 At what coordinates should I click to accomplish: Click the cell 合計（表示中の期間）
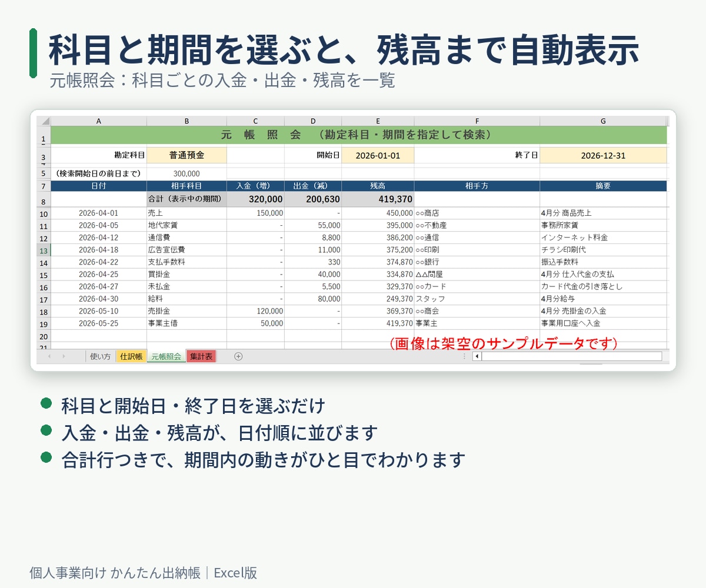(x=187, y=199)
